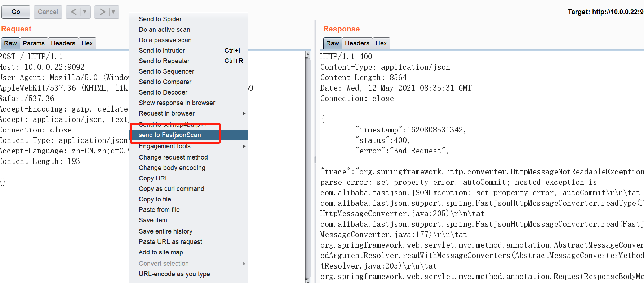Click the "status":400 response line

[382, 140]
